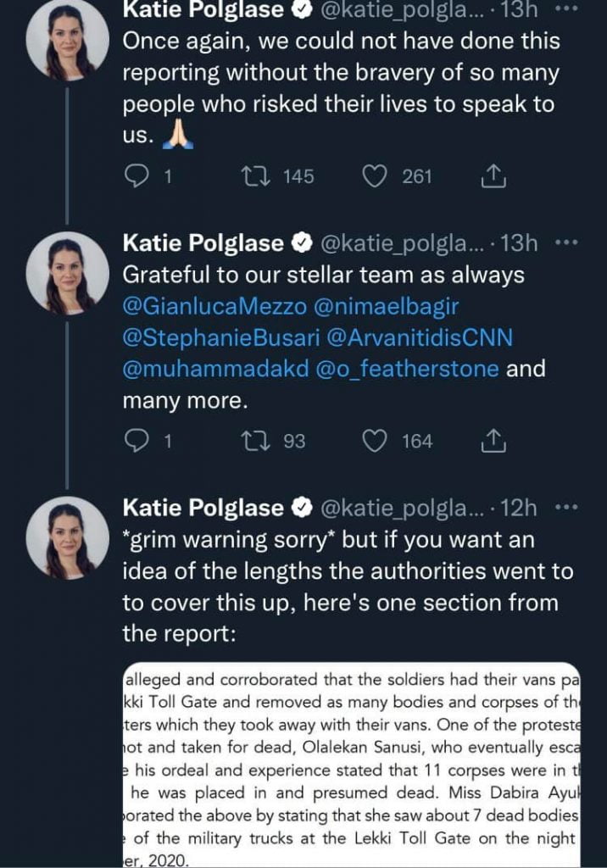Open more options on grim warning tweet
Screen dimensions: 607x868
pyautogui.click(x=565, y=508)
